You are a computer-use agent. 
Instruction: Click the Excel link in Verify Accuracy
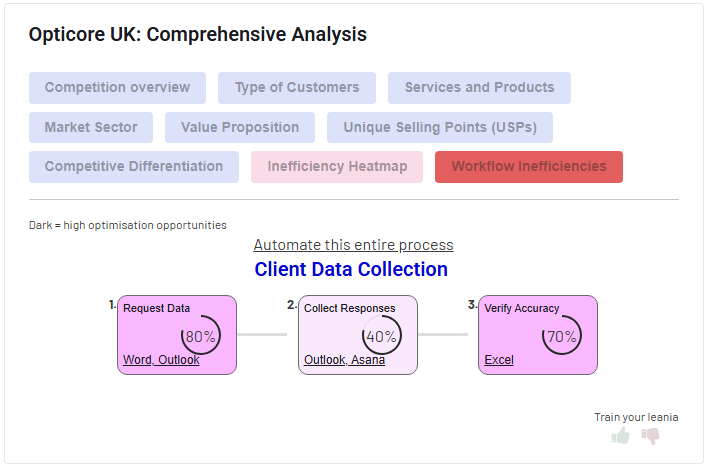click(499, 360)
